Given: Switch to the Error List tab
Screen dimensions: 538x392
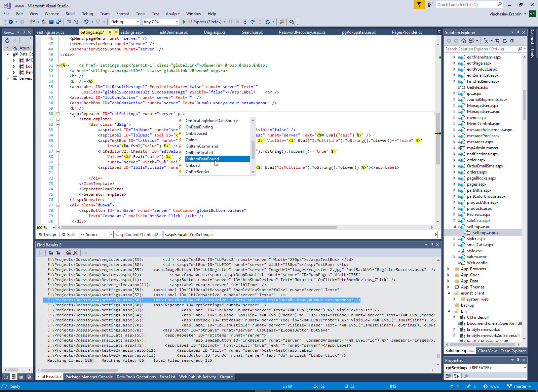Looking at the screenshot, I should click(x=167, y=377).
